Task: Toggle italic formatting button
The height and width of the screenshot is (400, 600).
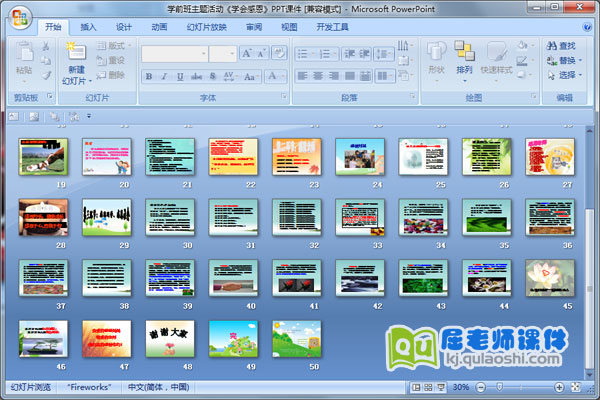Action: [163, 76]
